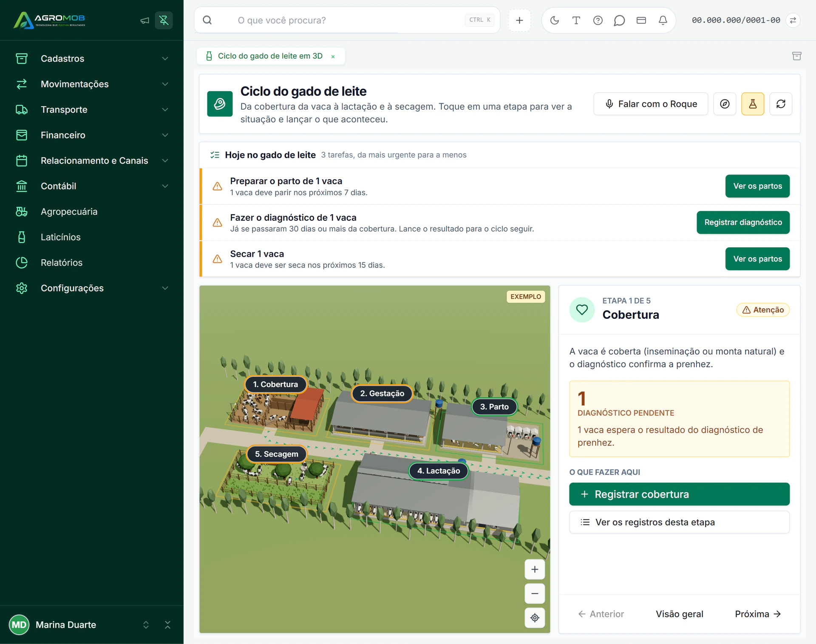This screenshot has width=816, height=644.
Task: Toggle the flask example-mode button
Action: (x=753, y=104)
